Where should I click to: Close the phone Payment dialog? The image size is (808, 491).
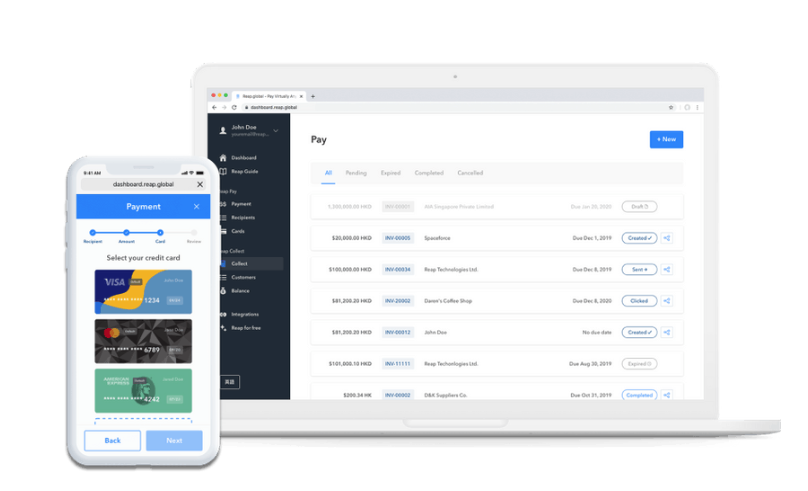196,207
